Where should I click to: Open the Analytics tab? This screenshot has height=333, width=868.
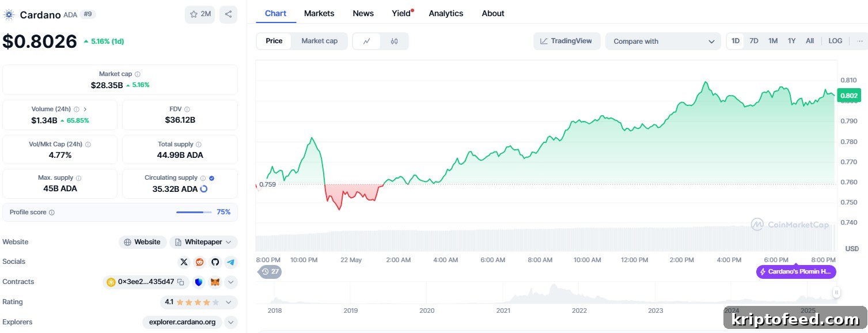coord(446,13)
